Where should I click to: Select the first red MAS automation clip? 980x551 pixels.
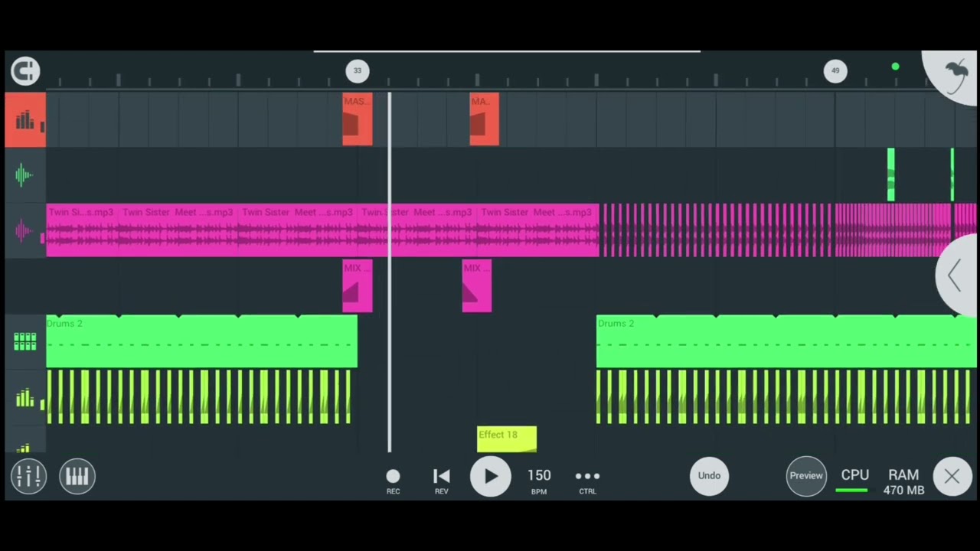[358, 119]
